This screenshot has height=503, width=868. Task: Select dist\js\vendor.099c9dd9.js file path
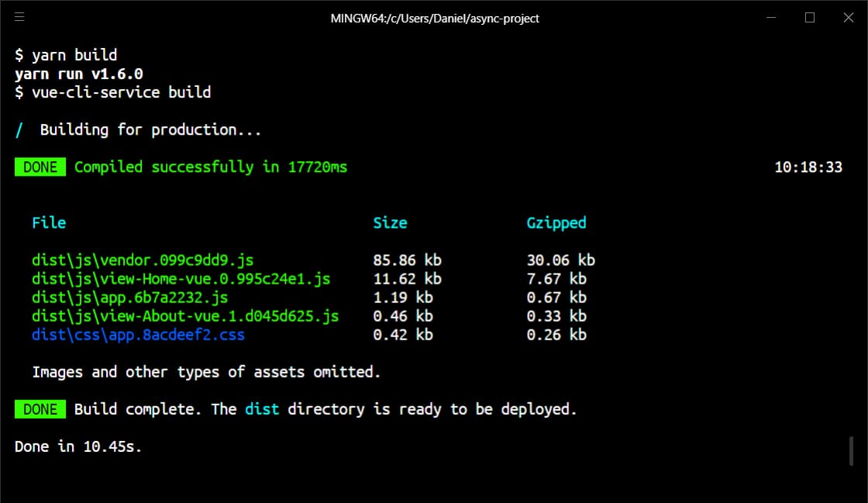[x=143, y=260]
